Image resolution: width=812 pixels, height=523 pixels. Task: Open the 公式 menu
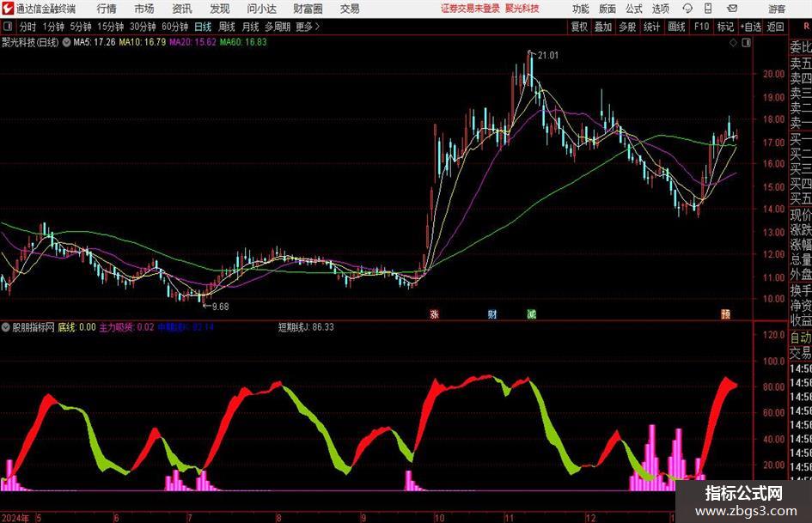point(633,9)
